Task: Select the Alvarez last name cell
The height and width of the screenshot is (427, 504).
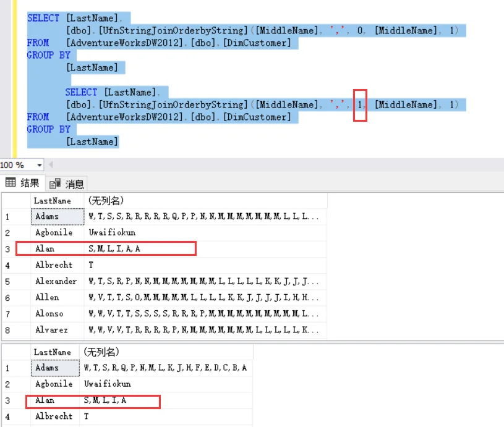Action: pyautogui.click(x=58, y=330)
